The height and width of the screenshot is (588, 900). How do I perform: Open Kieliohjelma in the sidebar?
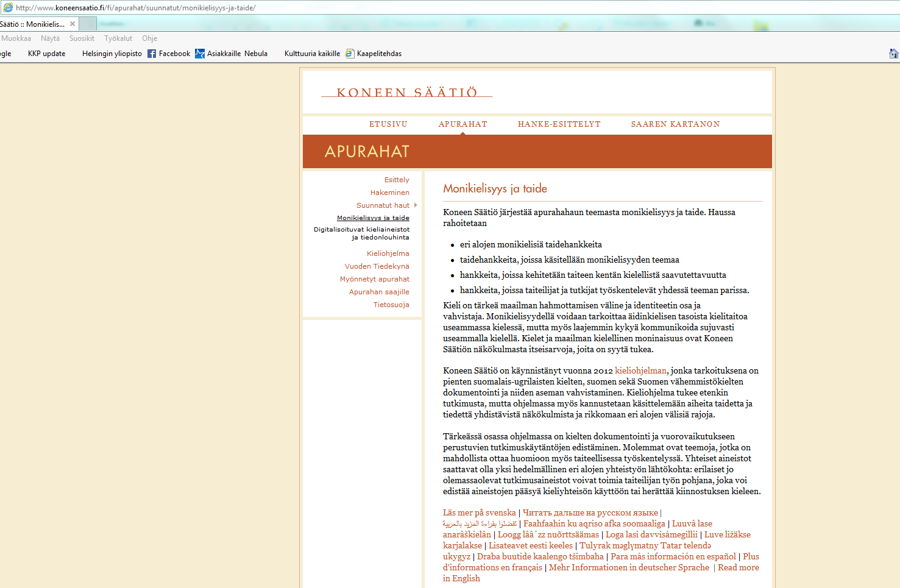coord(388,253)
